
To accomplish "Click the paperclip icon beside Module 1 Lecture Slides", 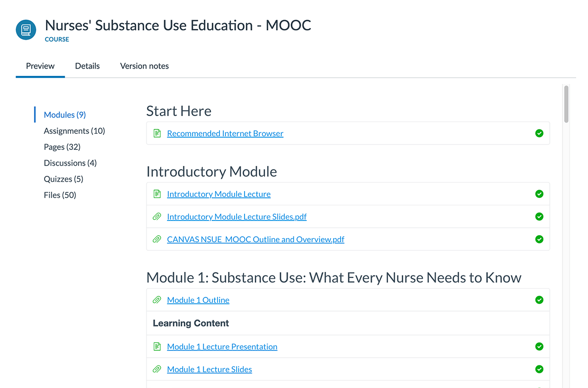I will [x=157, y=369].
